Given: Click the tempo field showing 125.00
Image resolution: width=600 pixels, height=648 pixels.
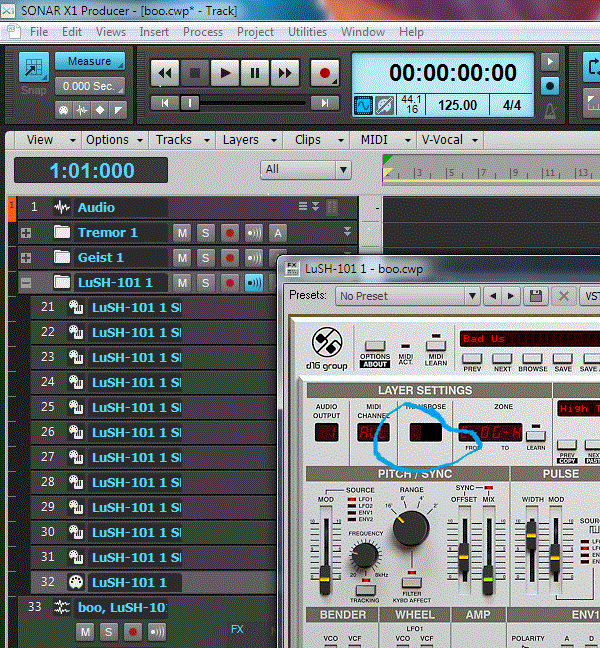Looking at the screenshot, I should point(458,105).
